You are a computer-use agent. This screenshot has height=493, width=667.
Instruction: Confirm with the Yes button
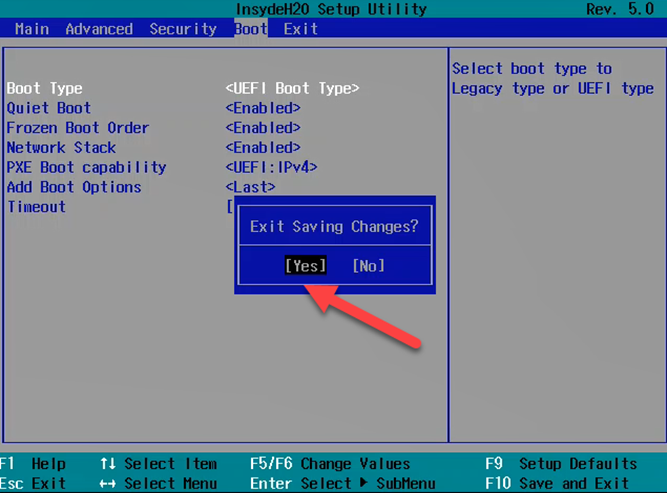(x=305, y=265)
